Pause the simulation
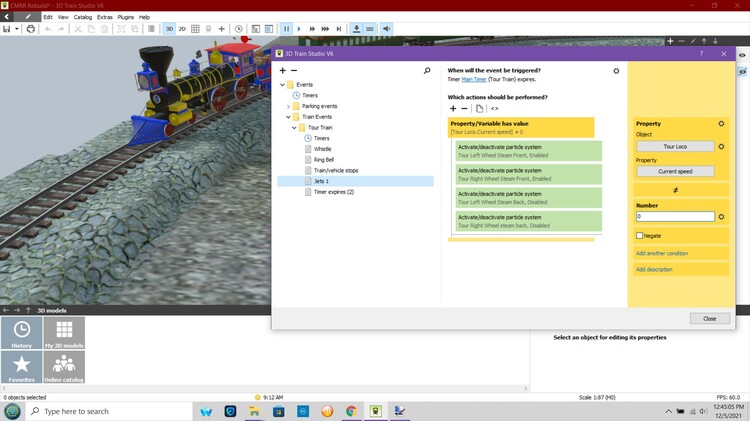This screenshot has height=421, width=750. [x=287, y=29]
